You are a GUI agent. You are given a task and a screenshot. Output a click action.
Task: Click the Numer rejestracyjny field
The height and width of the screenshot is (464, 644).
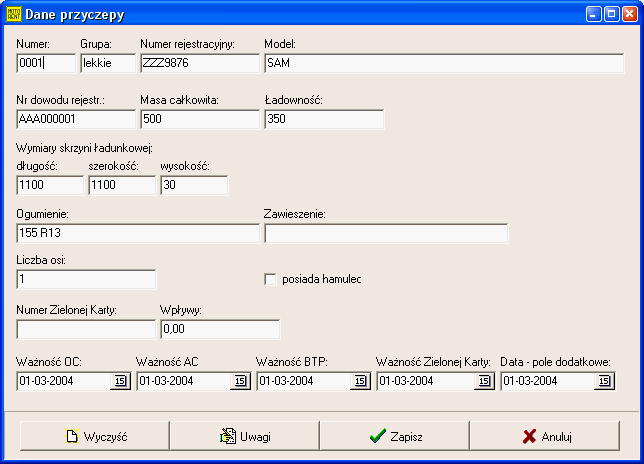point(198,64)
